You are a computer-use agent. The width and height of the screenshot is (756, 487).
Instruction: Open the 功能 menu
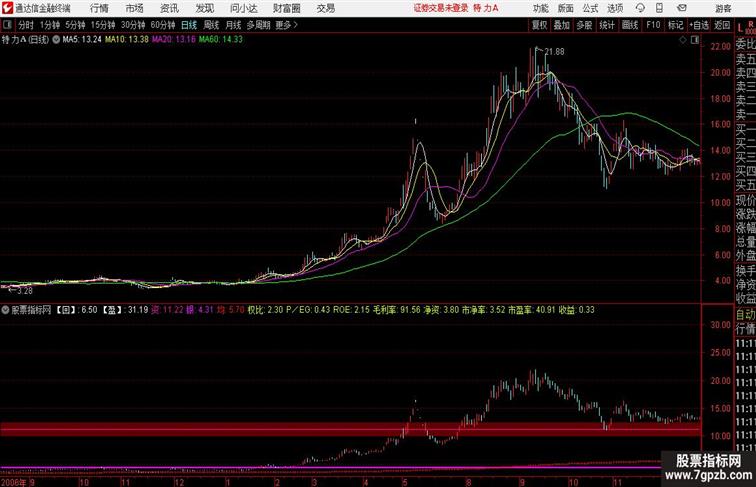pyautogui.click(x=540, y=8)
